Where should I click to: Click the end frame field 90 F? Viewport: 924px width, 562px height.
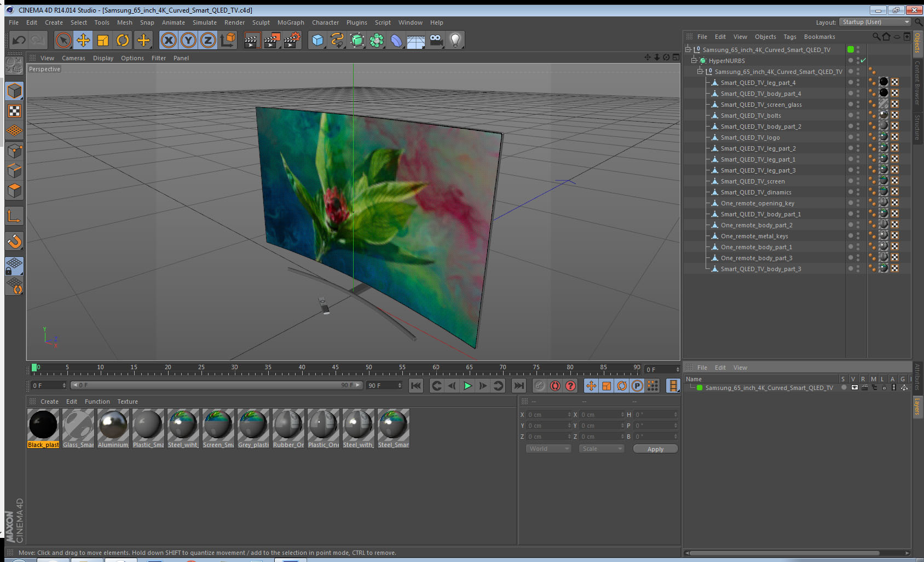[x=384, y=386]
